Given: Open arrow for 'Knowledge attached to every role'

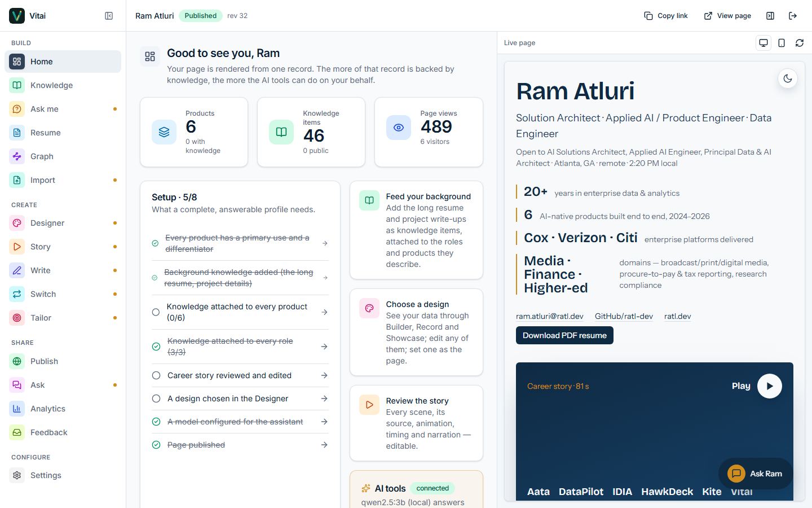Looking at the screenshot, I should 324,347.
